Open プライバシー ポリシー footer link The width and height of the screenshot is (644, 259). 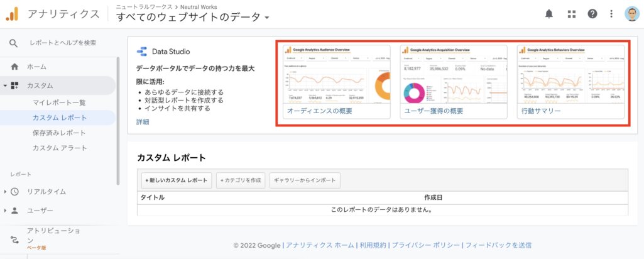[426, 245]
